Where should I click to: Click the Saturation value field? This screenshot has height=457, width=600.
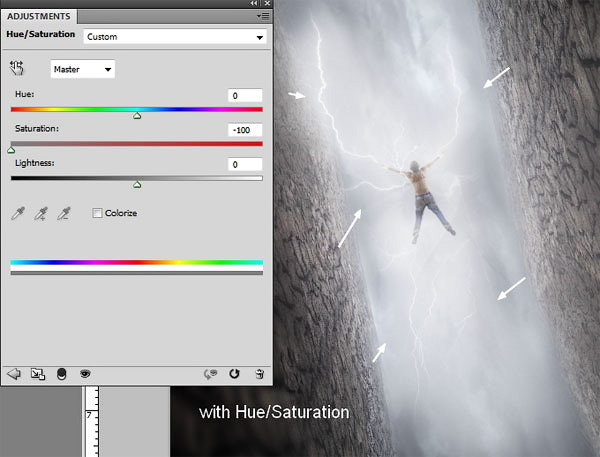click(x=245, y=130)
